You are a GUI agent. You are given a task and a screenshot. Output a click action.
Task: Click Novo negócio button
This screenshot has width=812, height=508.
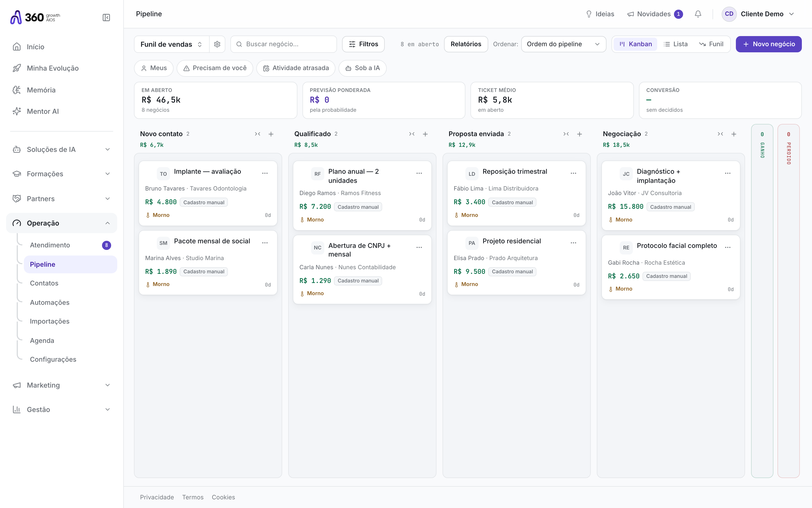pos(769,44)
